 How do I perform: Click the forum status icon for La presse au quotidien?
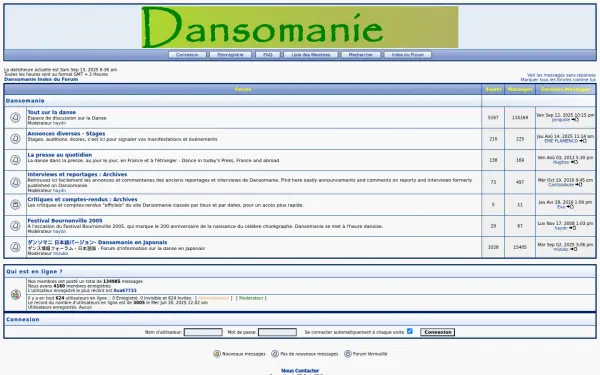[15, 160]
